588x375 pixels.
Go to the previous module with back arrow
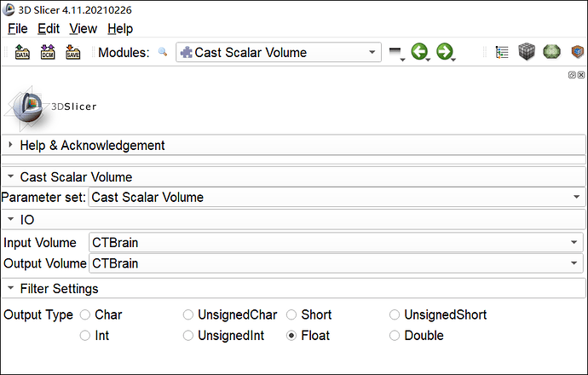pyautogui.click(x=419, y=53)
